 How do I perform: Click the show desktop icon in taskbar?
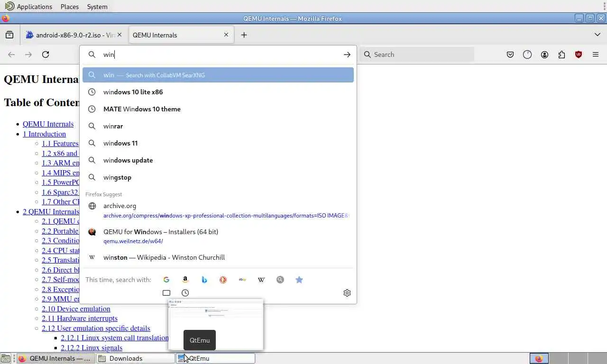pyautogui.click(x=6, y=358)
